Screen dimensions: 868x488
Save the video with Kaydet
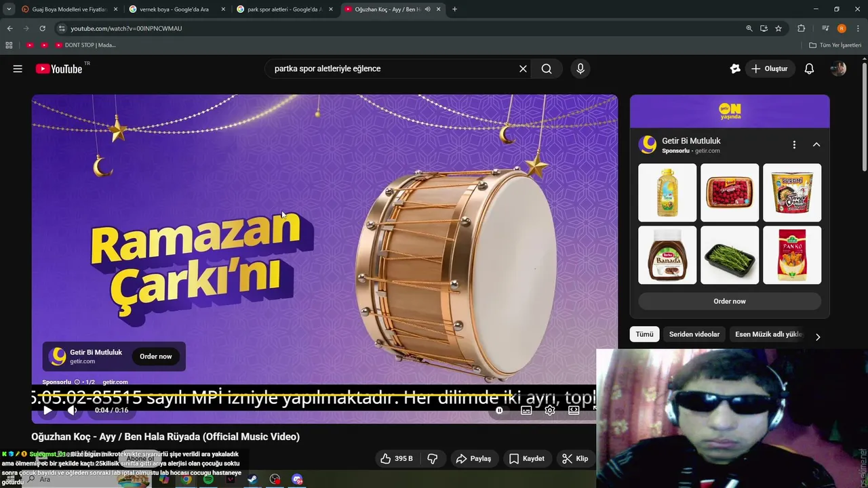(x=527, y=459)
